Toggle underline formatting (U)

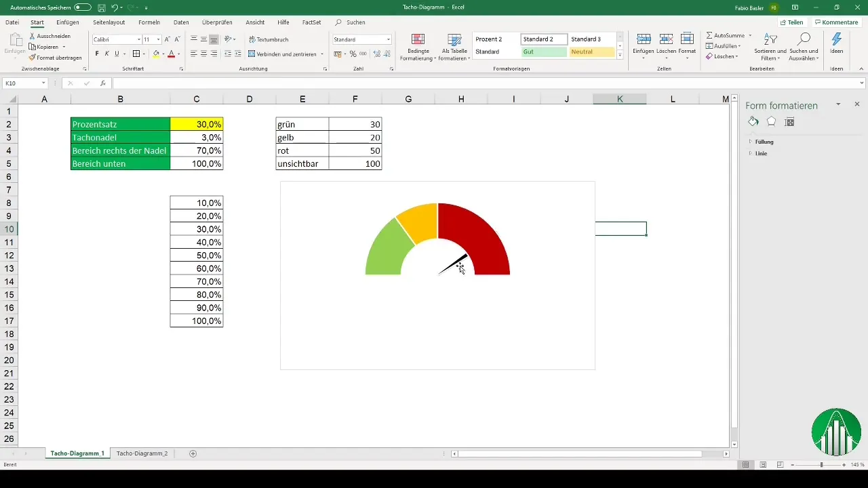click(117, 54)
